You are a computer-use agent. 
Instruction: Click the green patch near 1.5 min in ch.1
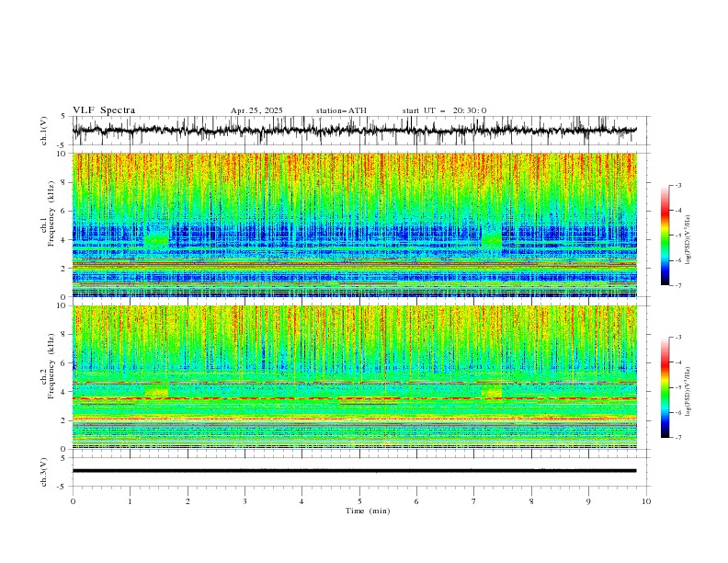click(157, 240)
